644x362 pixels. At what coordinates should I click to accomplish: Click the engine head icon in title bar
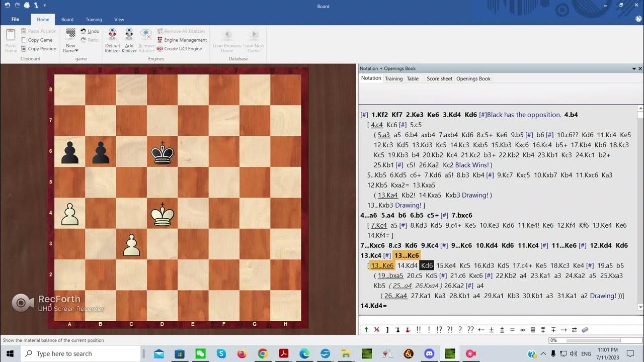click(x=27, y=5)
